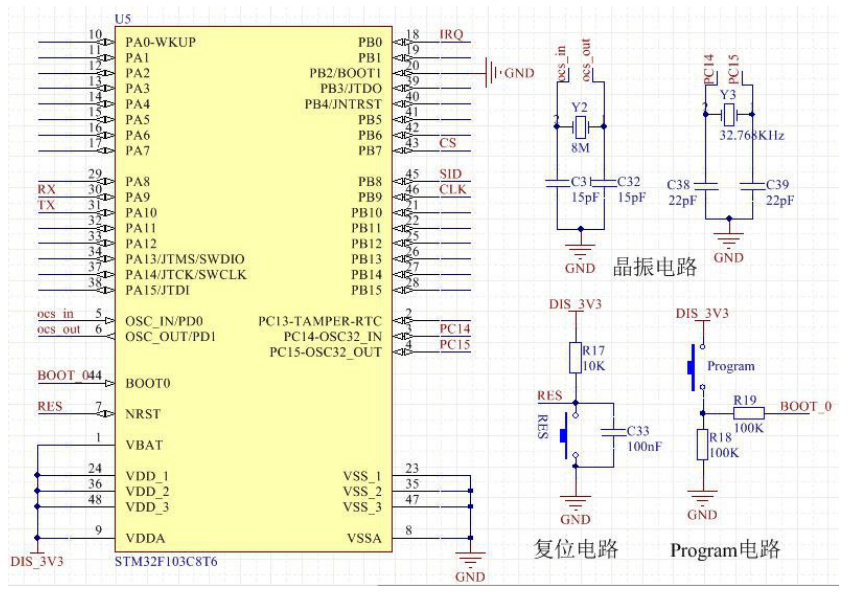Image resolution: width=853 pixels, height=597 pixels.
Task: Click the PC15-OSC32_OUT pin label
Action: 326,352
